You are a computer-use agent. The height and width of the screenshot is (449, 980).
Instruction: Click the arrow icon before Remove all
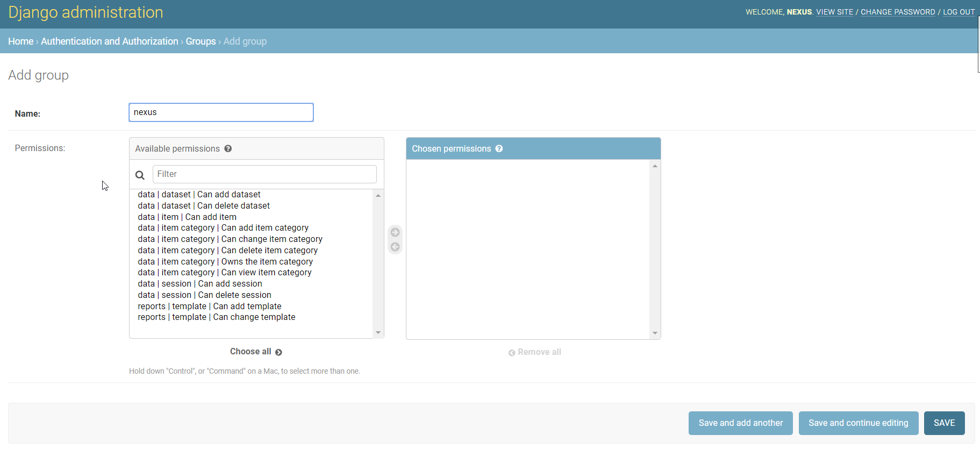point(512,353)
